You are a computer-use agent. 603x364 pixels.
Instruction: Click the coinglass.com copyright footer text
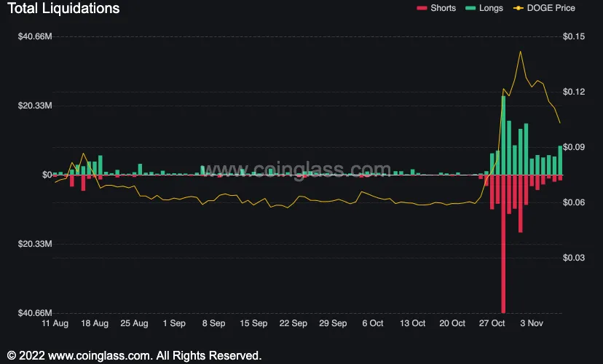pyautogui.click(x=131, y=355)
